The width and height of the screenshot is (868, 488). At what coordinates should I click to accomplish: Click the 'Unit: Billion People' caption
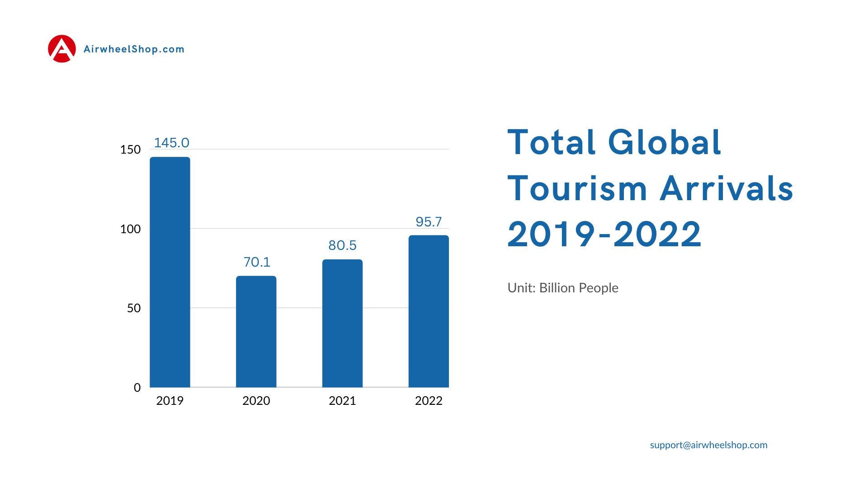[563, 288]
